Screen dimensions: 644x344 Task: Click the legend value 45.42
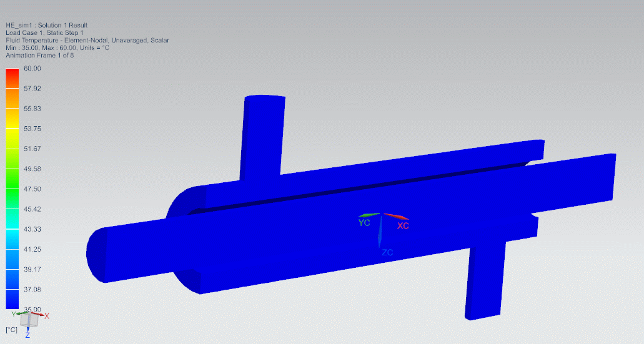coord(32,209)
